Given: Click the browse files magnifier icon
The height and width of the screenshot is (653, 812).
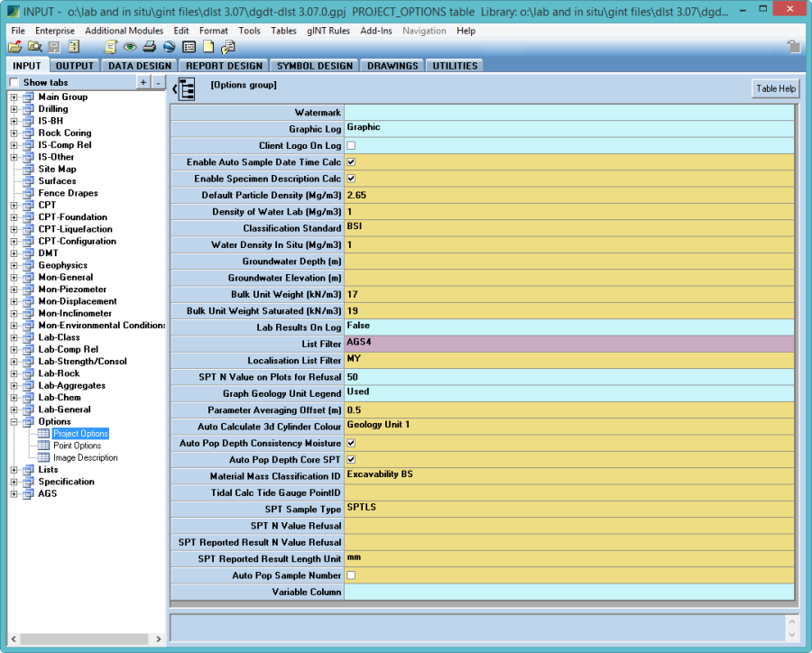Looking at the screenshot, I should point(34,47).
